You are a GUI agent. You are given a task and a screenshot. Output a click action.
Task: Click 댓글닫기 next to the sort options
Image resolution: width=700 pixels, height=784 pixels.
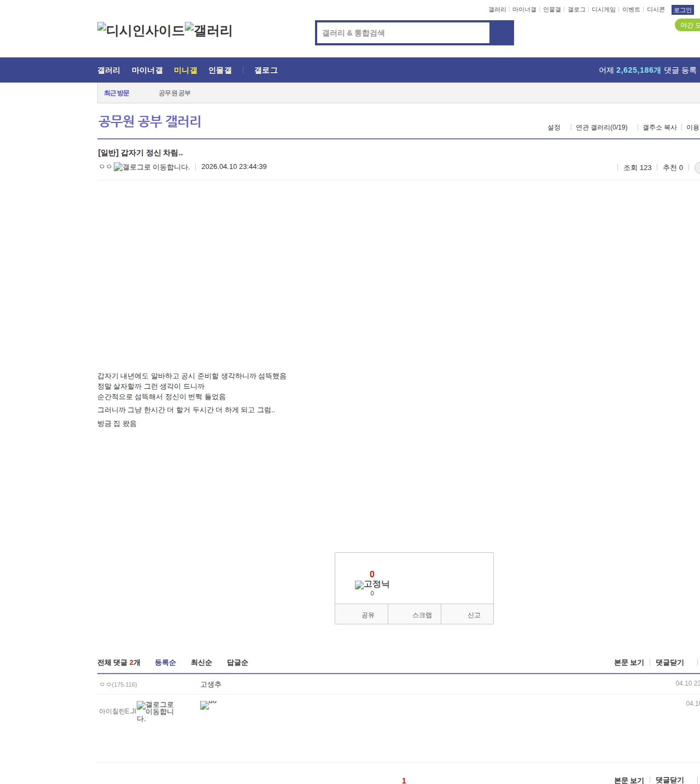point(670,663)
